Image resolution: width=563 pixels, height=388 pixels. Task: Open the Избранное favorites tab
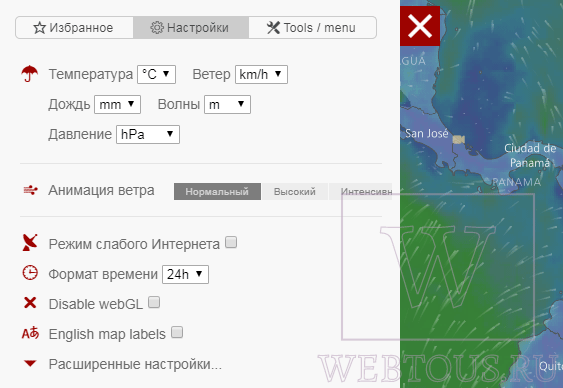[74, 28]
